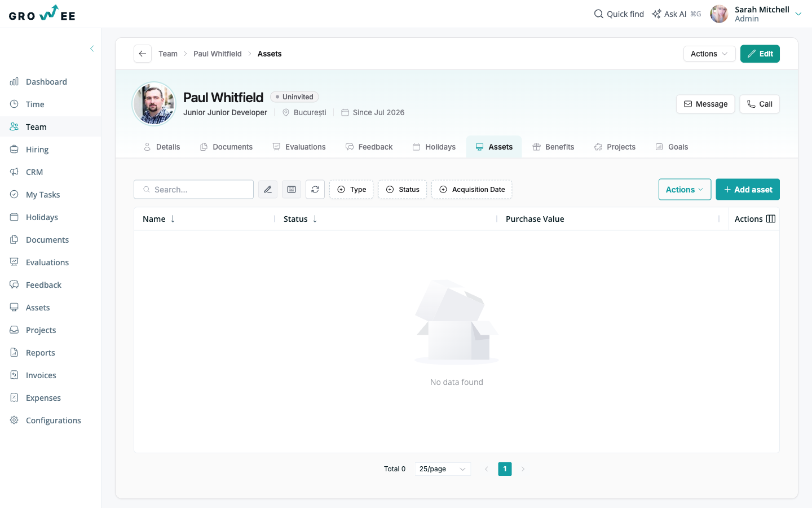Go back with the arrow button
The width and height of the screenshot is (812, 508).
(143, 54)
